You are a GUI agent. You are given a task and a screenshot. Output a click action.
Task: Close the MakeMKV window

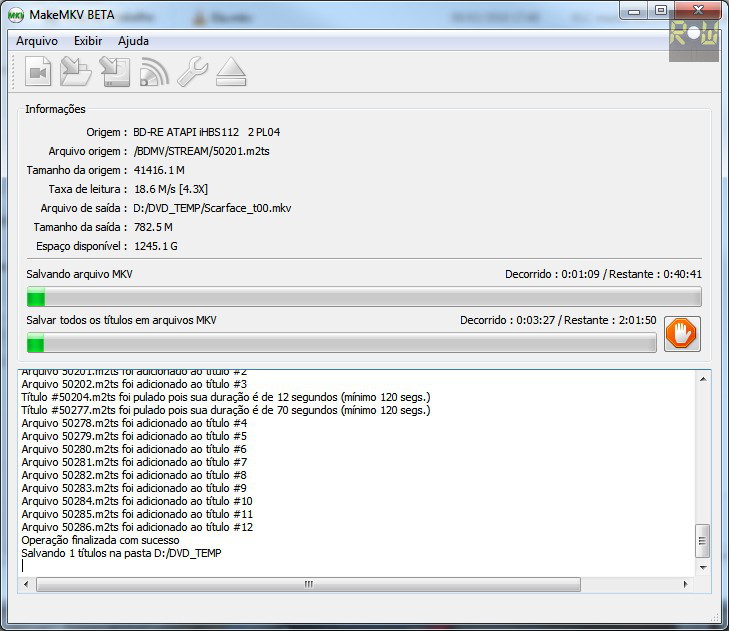(698, 11)
